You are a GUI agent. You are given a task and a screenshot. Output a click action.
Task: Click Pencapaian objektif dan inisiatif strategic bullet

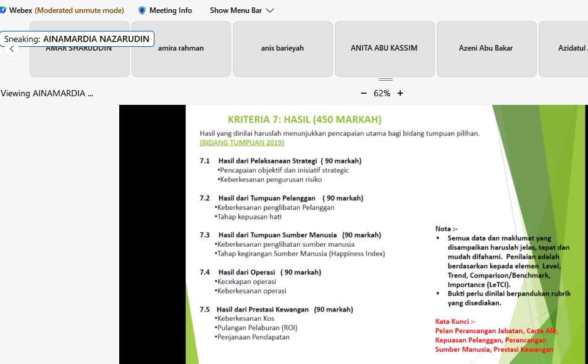[283, 170]
